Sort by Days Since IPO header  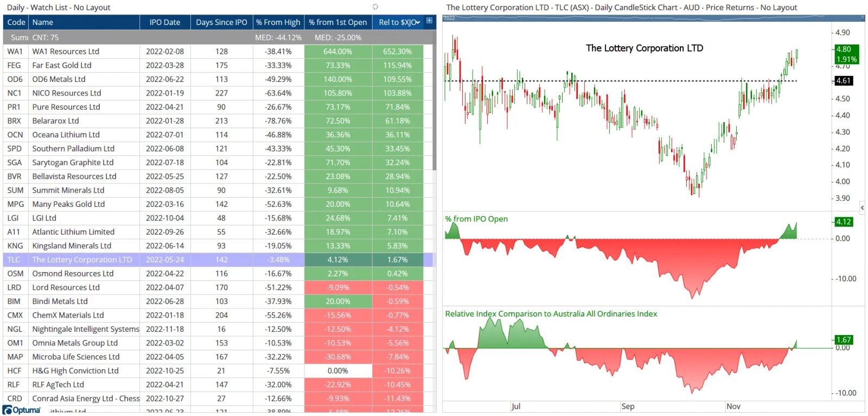click(x=221, y=22)
